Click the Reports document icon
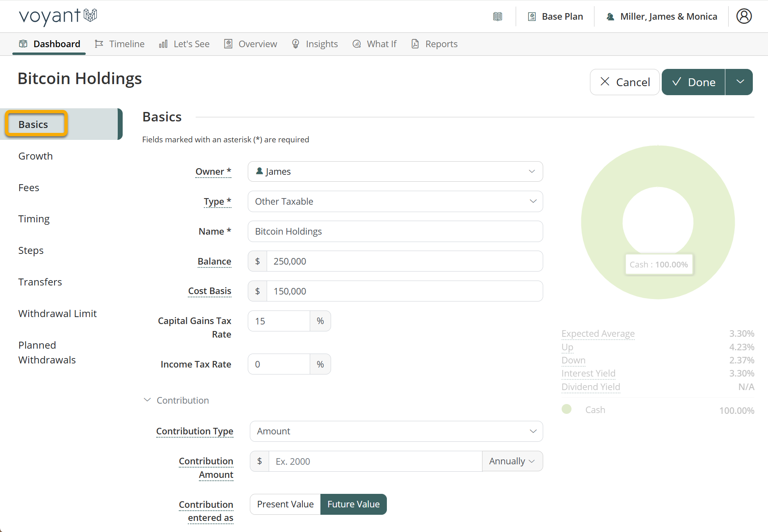768x532 pixels. [x=415, y=44]
